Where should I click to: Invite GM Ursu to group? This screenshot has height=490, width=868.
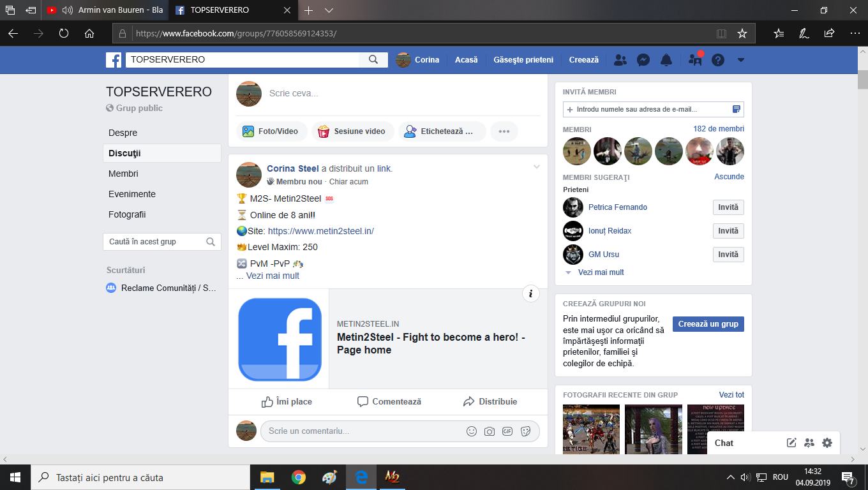[x=728, y=255]
